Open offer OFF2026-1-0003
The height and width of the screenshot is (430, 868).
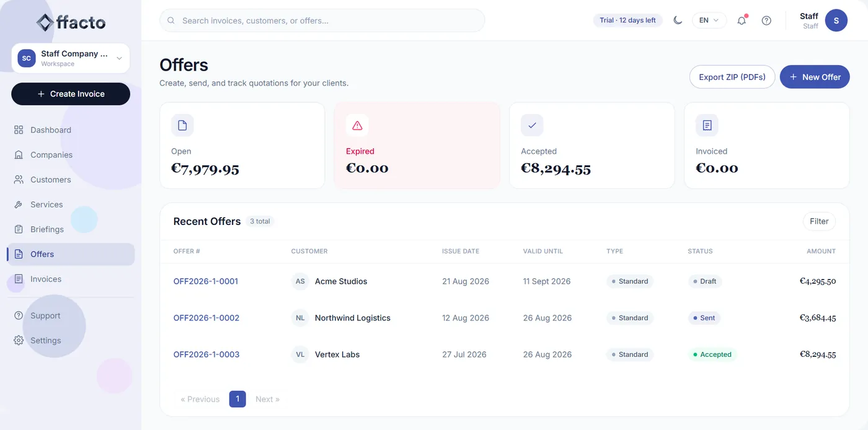tap(206, 354)
